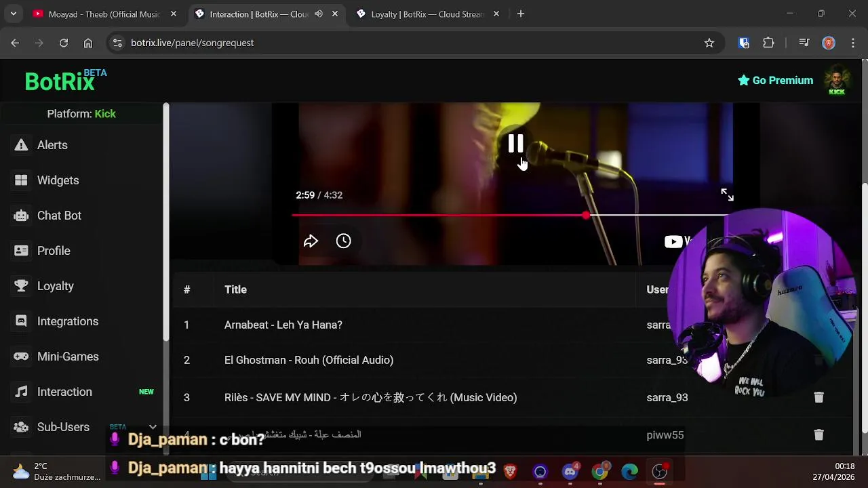View site information icon in address bar
The height and width of the screenshot is (488, 868).
coord(117,43)
